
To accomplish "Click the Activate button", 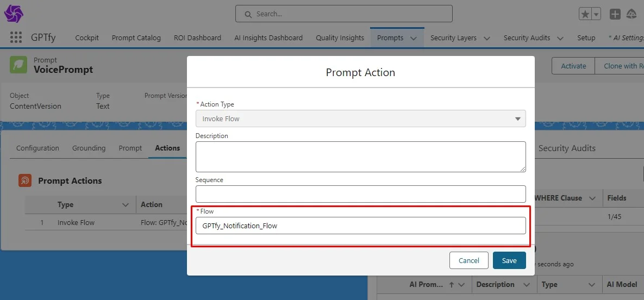I will (573, 66).
